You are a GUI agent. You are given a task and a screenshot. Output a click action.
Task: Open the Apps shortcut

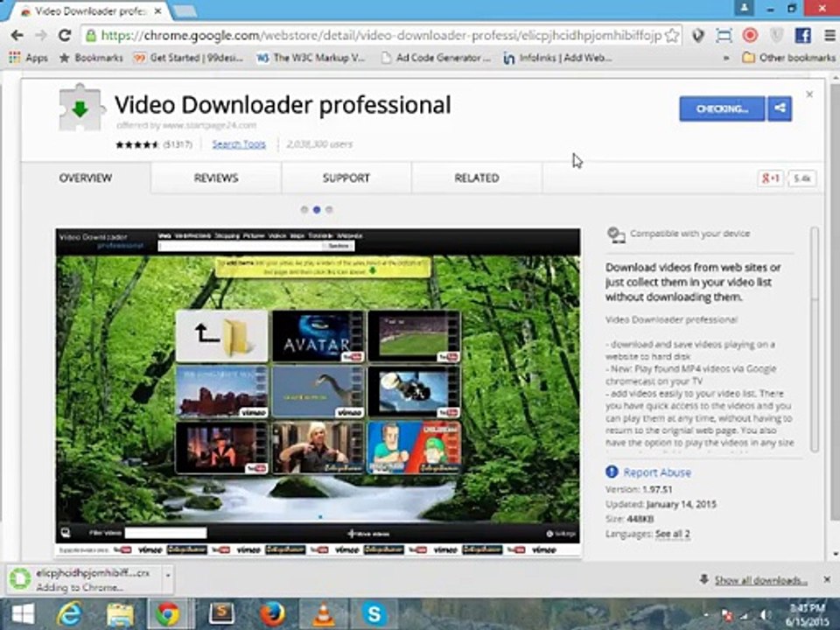tap(28, 58)
